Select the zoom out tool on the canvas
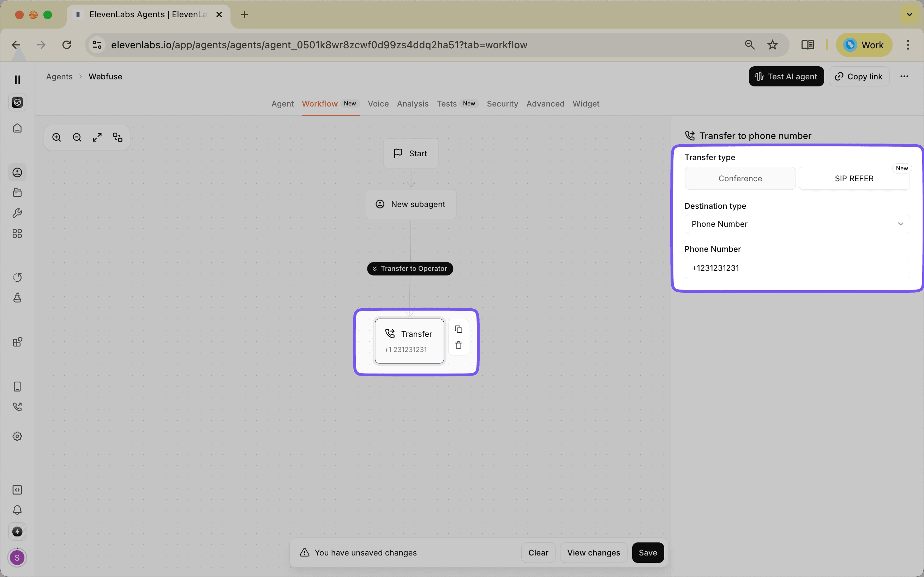 pos(77,137)
